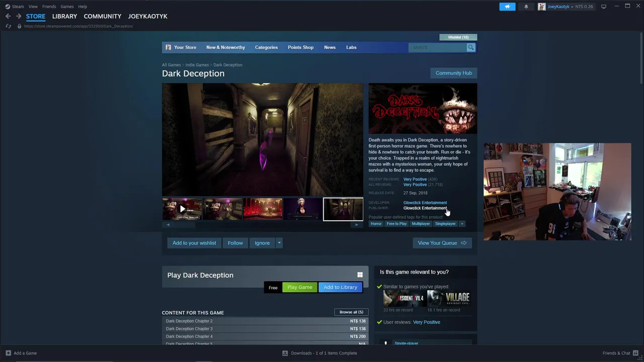644x362 pixels.
Task: Click the JoeyKaotyk profile avatar
Action: coord(542,7)
